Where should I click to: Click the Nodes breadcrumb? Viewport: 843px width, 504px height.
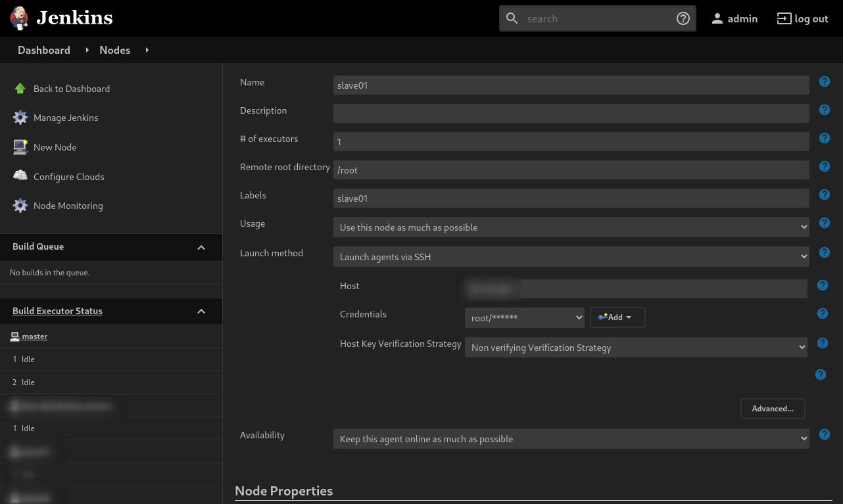click(x=114, y=50)
